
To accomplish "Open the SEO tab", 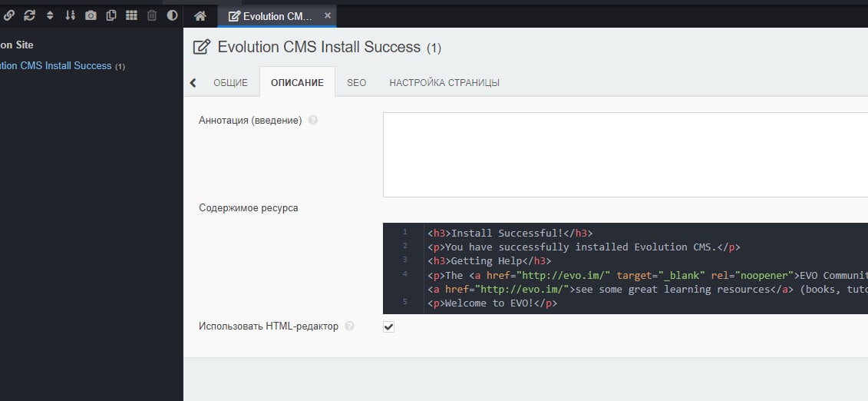I will 357,83.
